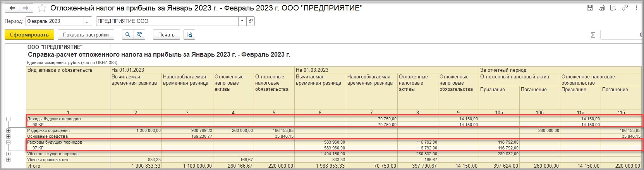Go forward with the right arrow button
This screenshot has height=170, width=644.
point(26,8)
